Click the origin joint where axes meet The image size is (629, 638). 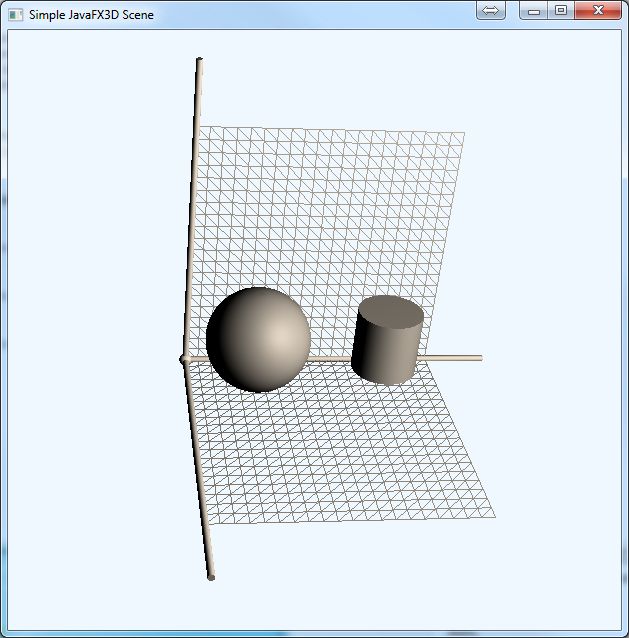click(x=184, y=359)
